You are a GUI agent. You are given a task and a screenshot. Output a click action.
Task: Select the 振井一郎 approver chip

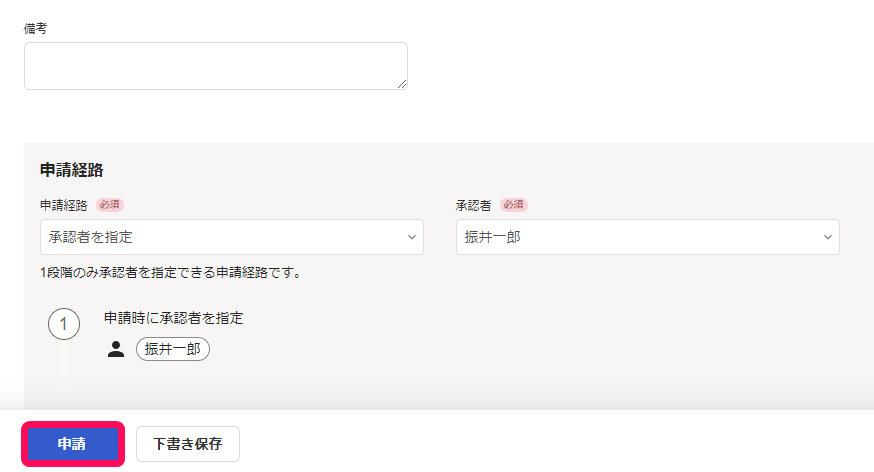click(x=173, y=349)
